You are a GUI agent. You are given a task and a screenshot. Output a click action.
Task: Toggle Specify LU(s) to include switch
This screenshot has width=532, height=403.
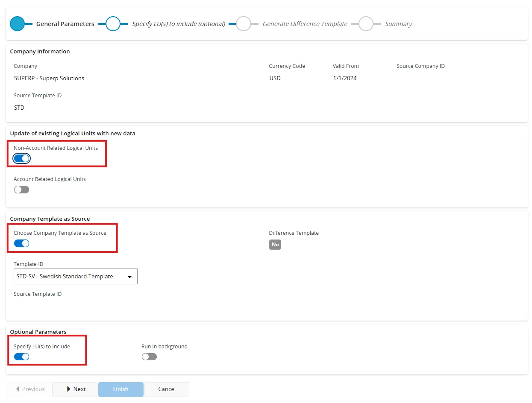[21, 356]
